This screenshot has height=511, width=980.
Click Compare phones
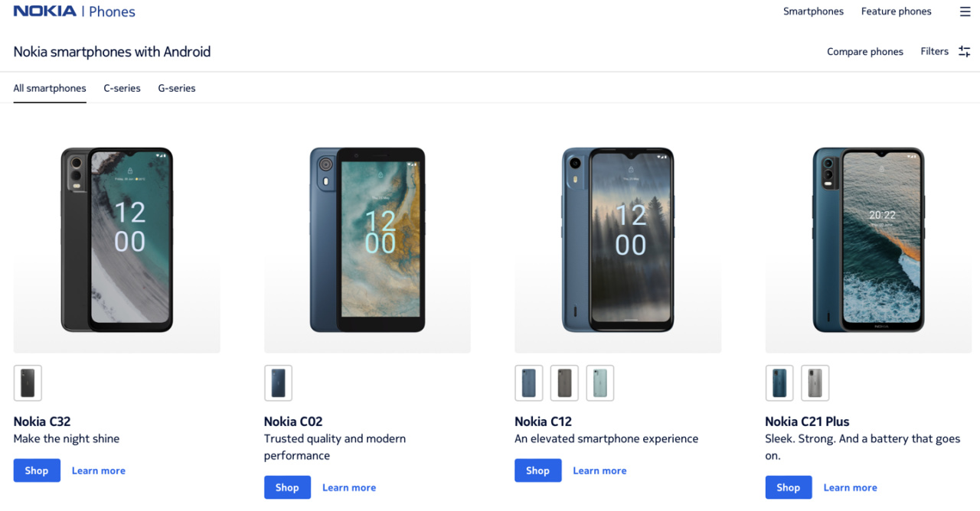tap(865, 51)
